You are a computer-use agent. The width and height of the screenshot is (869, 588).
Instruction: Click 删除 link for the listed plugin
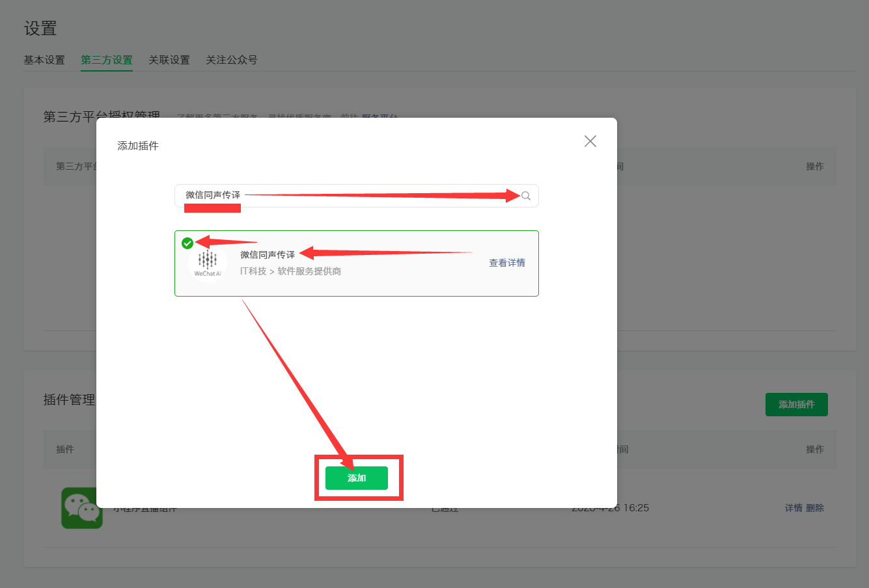815,508
